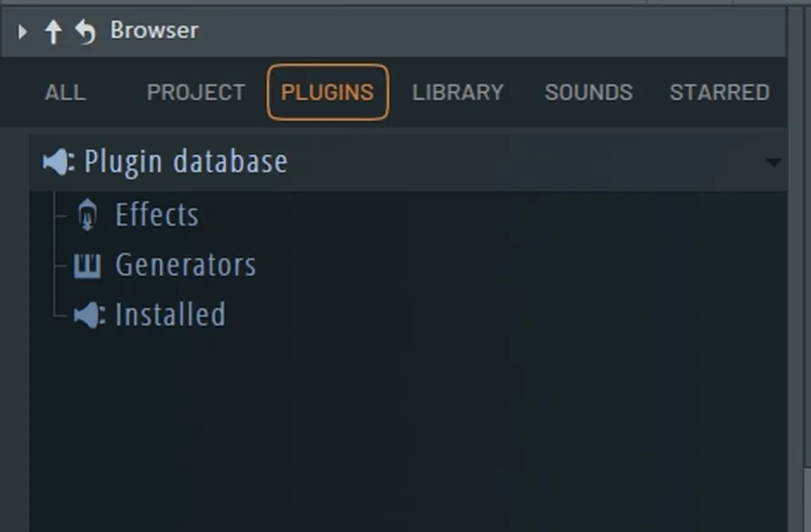Collapse the Plugin database folder label
The image size is (811, 532).
[x=186, y=162]
